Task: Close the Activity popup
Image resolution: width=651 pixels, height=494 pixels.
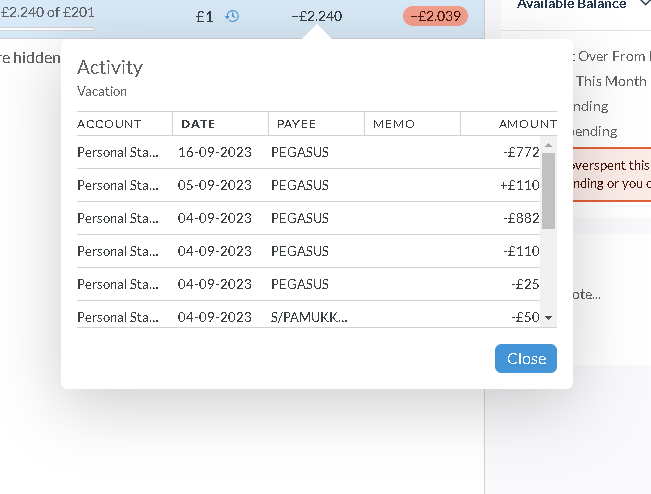Action: [526, 358]
